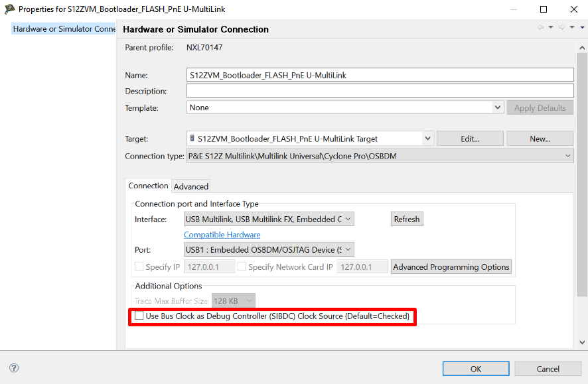Click the Compatible Hardware link

222,235
